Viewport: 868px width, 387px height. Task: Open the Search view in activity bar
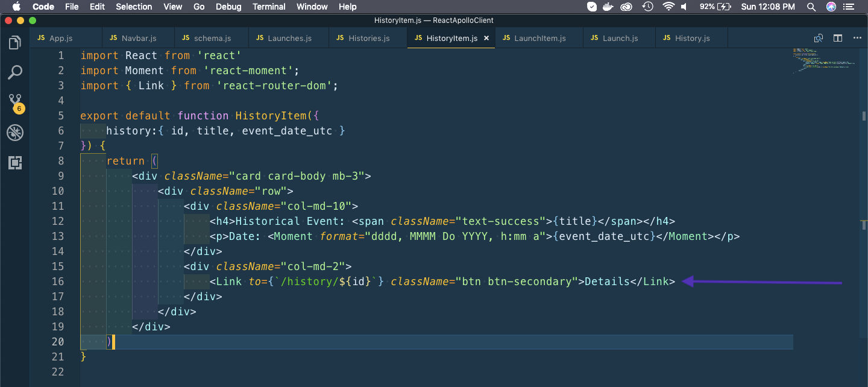15,73
